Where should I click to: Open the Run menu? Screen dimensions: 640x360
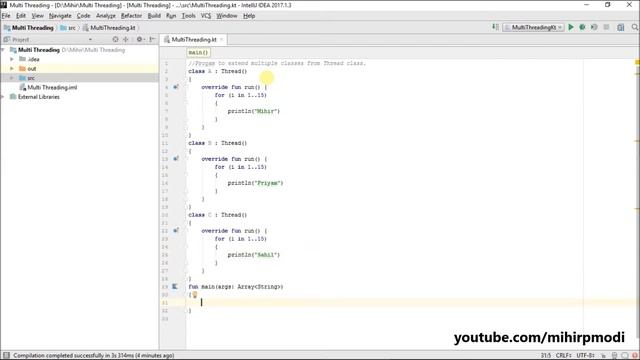click(171, 16)
